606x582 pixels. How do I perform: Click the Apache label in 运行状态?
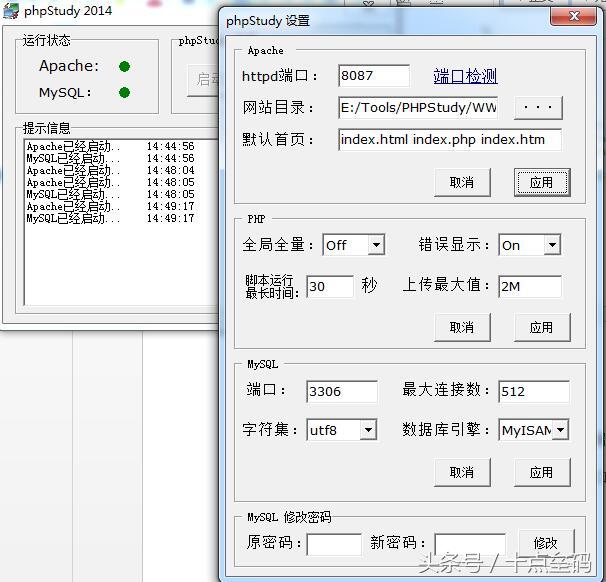tap(69, 66)
